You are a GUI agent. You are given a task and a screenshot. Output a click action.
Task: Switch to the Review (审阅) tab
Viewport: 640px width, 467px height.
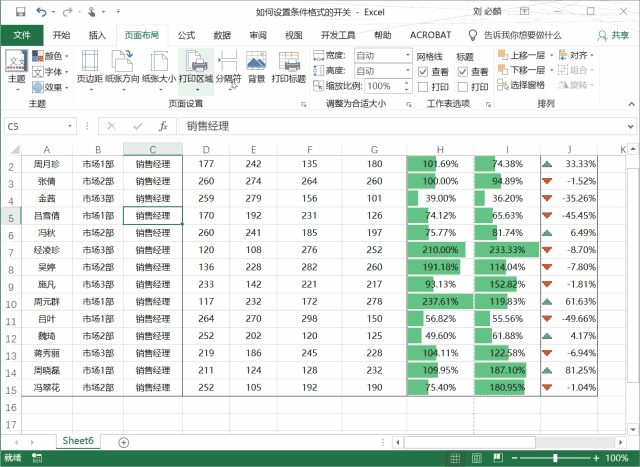[258, 35]
